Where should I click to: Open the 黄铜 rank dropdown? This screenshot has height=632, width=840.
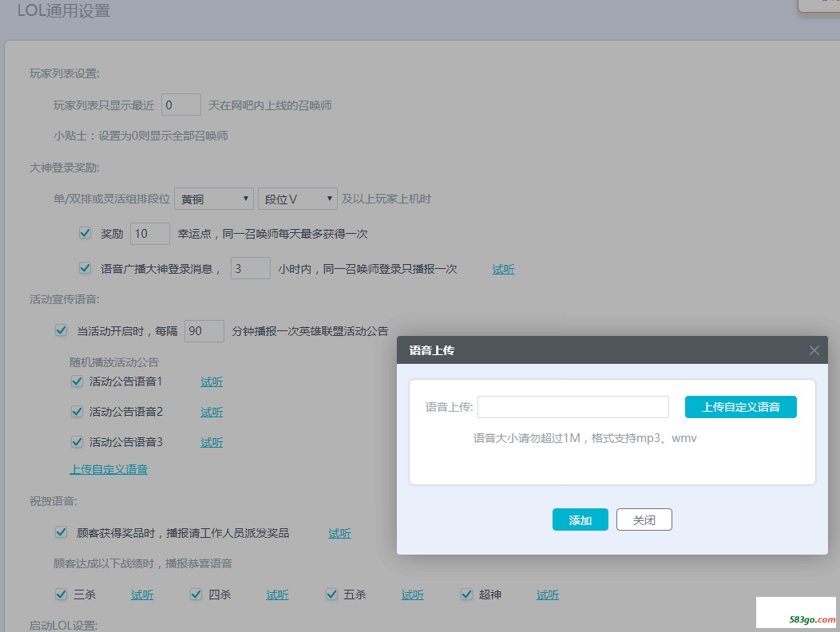(x=214, y=199)
